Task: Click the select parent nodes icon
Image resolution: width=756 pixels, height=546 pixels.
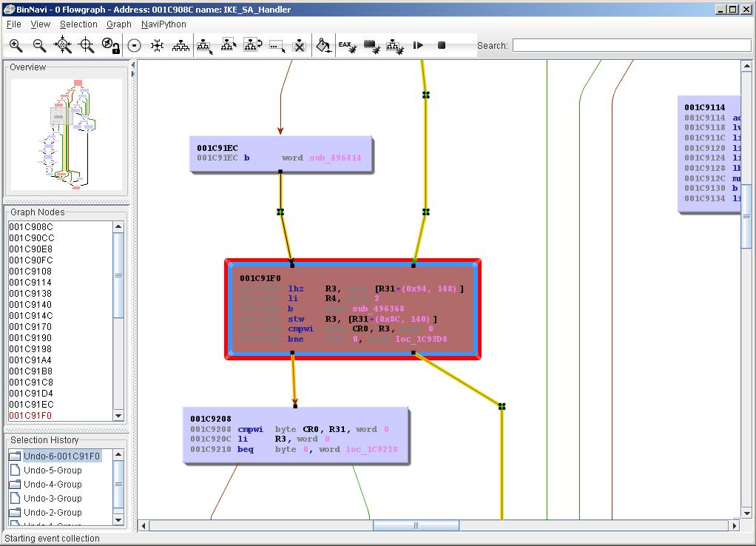Action: (228, 45)
